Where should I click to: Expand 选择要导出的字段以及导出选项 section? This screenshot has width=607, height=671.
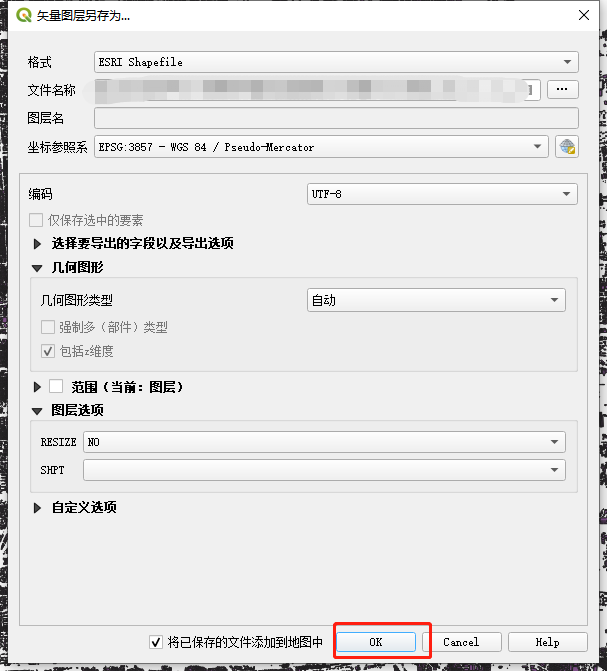click(37, 244)
